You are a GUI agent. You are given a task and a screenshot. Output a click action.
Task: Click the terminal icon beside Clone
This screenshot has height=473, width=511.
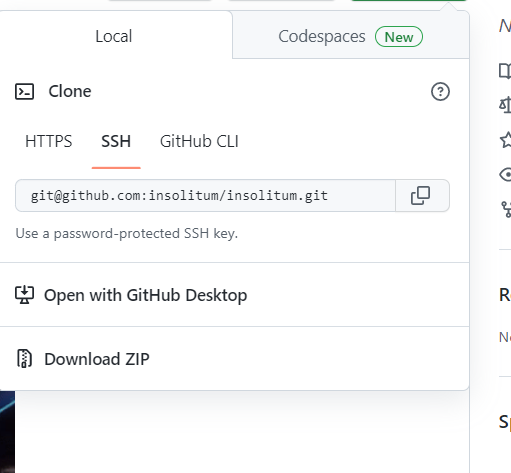coord(24,92)
